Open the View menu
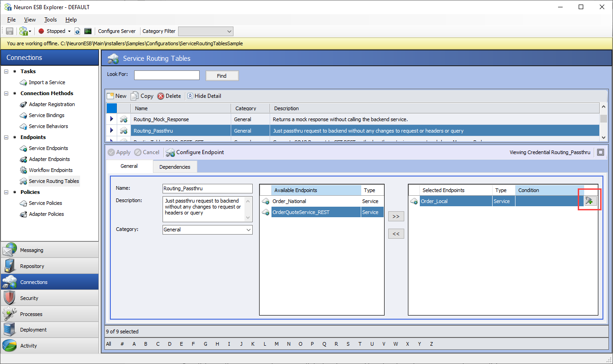 point(30,20)
